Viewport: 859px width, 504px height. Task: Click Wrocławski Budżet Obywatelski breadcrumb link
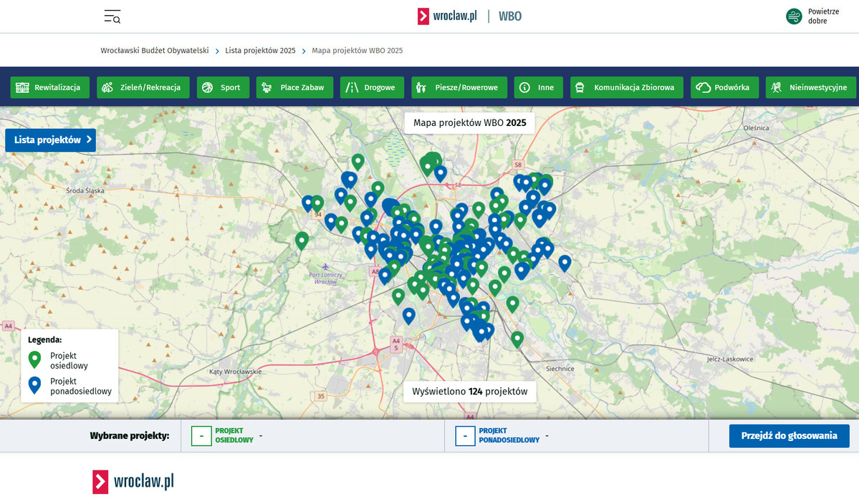pos(155,51)
